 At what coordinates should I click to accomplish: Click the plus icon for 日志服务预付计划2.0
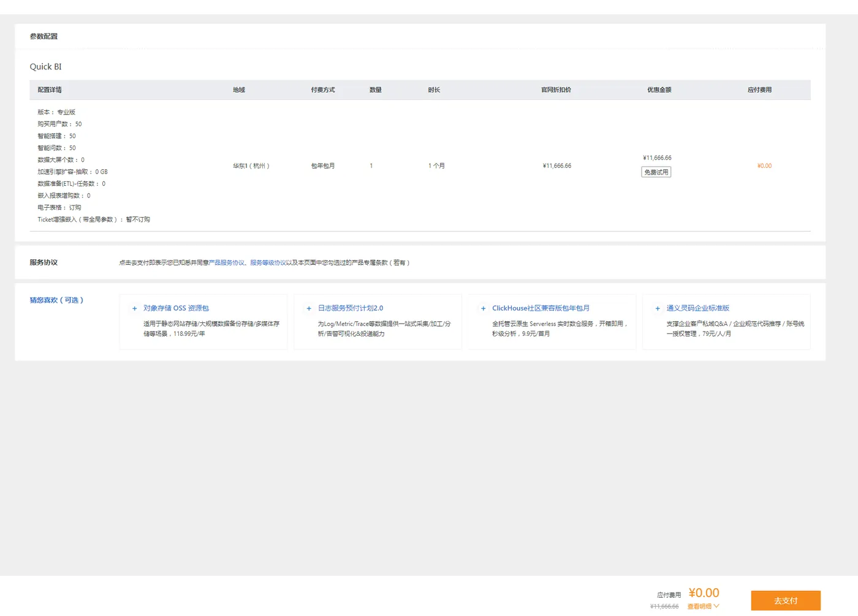point(309,308)
